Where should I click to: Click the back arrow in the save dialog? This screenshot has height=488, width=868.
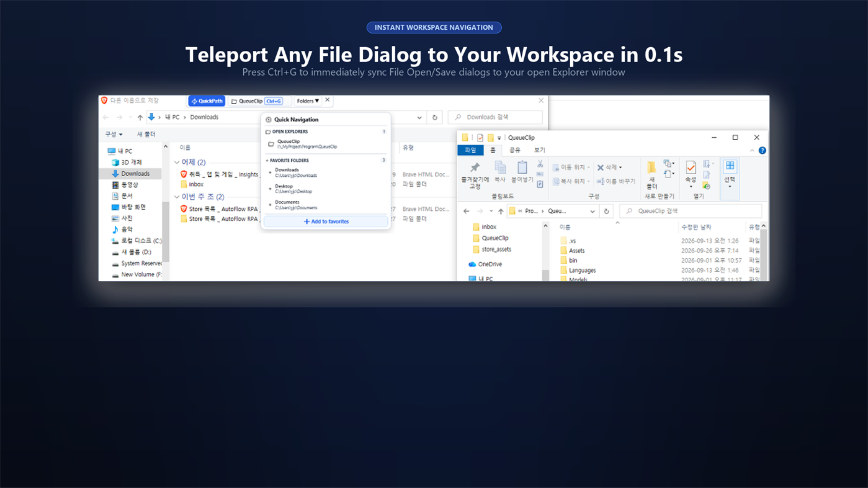tap(106, 117)
